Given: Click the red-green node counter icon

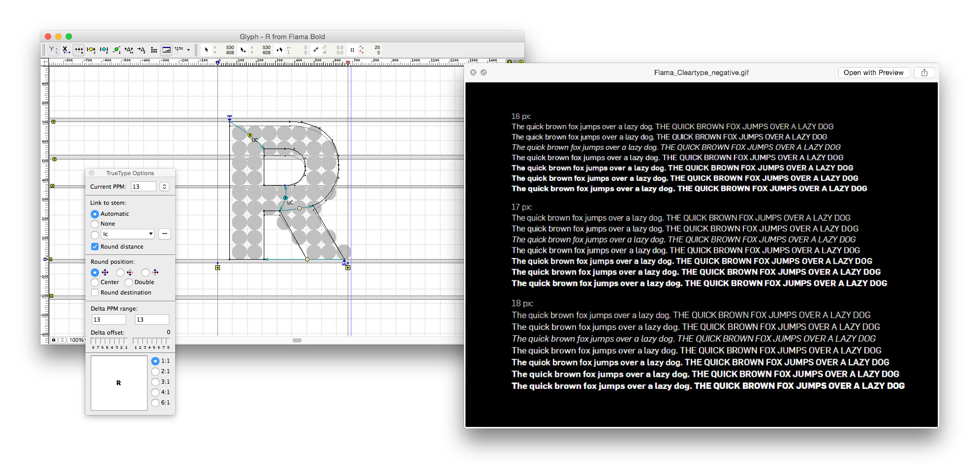Looking at the screenshot, I should pos(361,50).
